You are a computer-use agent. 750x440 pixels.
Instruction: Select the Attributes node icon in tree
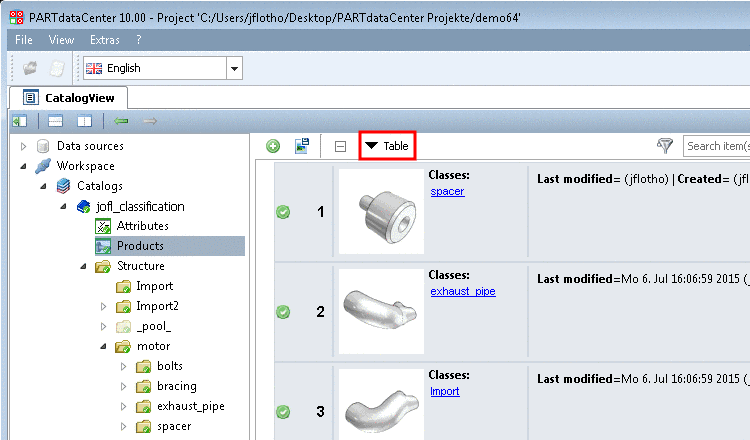(x=104, y=226)
